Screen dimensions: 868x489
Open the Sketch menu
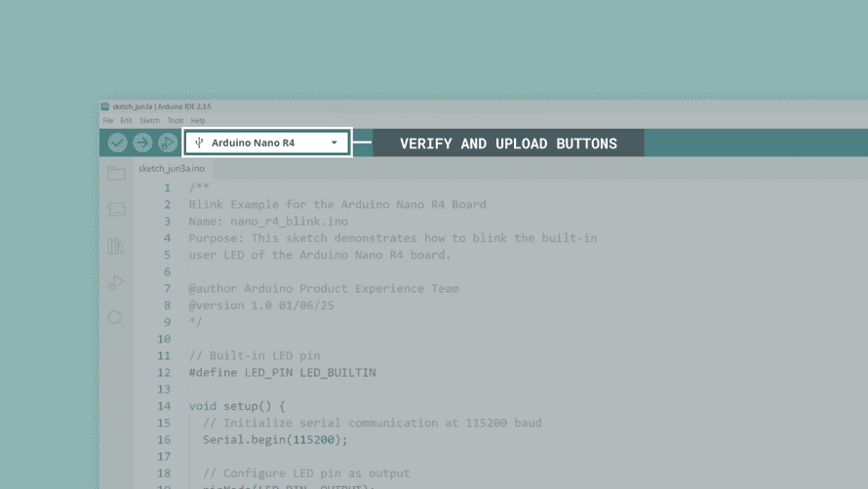click(x=149, y=121)
